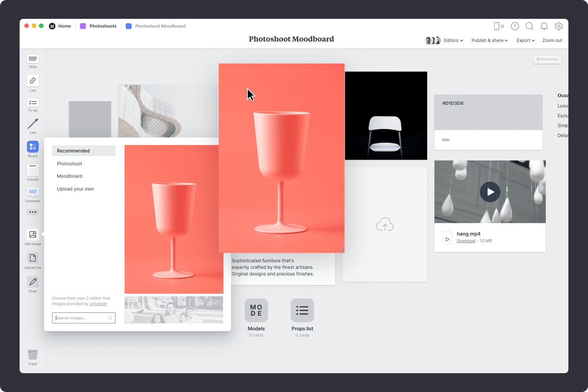Open the Unsplash link
The width and height of the screenshot is (588, 392).
[98, 303]
